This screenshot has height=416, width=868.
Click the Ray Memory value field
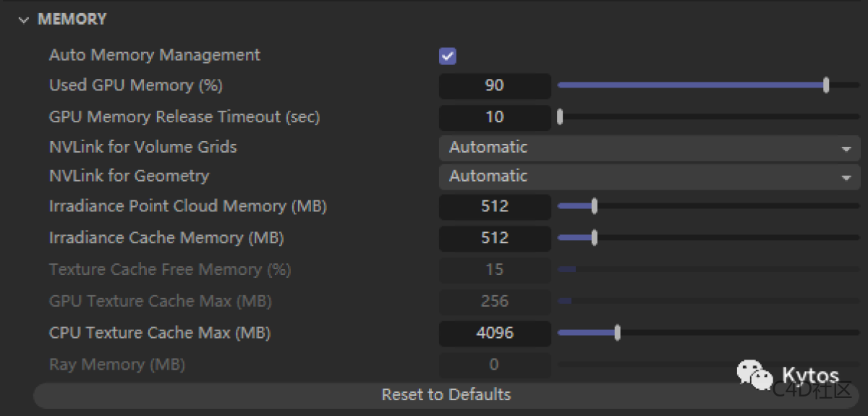pyautogui.click(x=495, y=365)
